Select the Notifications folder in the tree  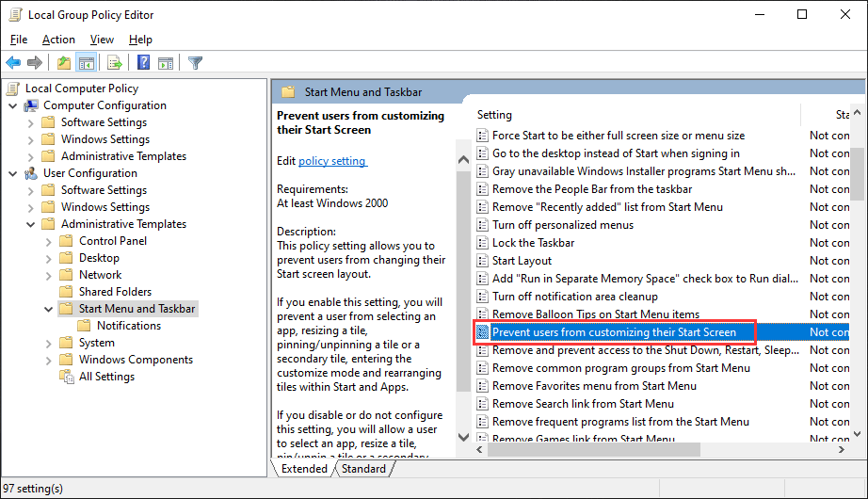(x=128, y=326)
